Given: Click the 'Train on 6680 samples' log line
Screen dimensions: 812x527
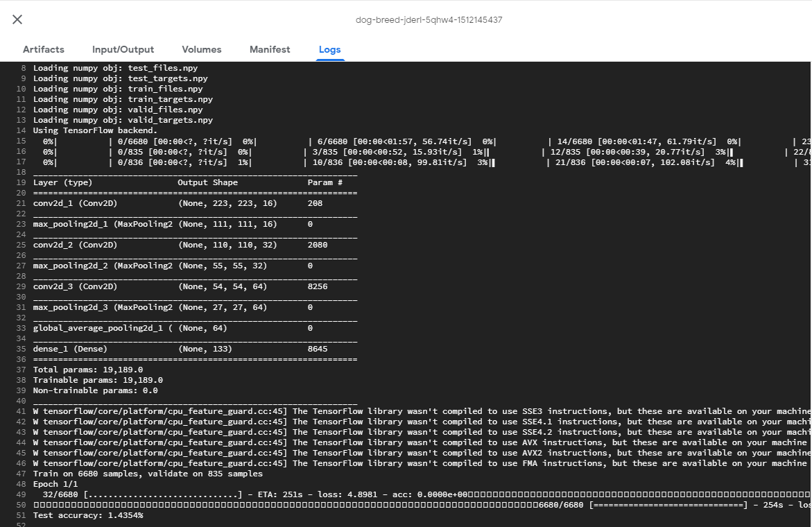Looking at the screenshot, I should pos(148,474).
